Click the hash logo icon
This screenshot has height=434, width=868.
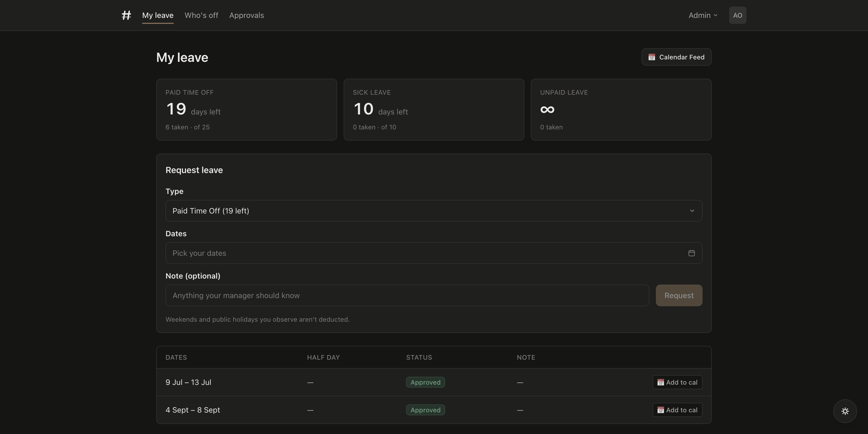(126, 15)
